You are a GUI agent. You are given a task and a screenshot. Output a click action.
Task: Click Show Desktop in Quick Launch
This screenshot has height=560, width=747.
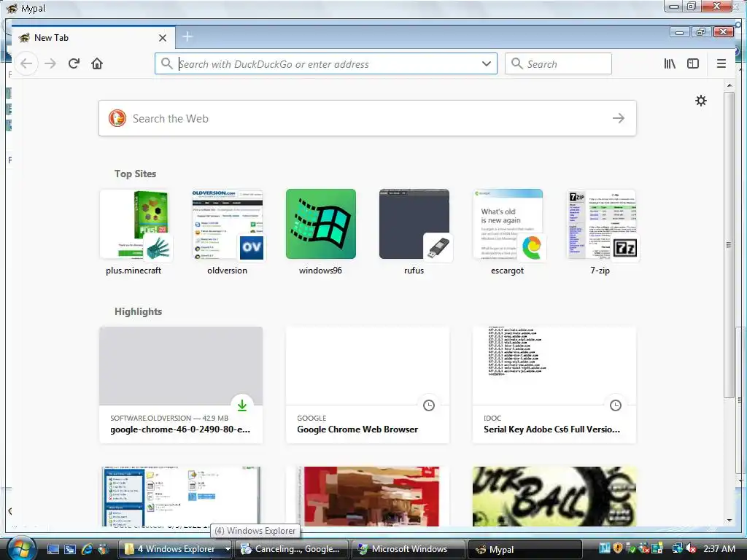[53, 549]
